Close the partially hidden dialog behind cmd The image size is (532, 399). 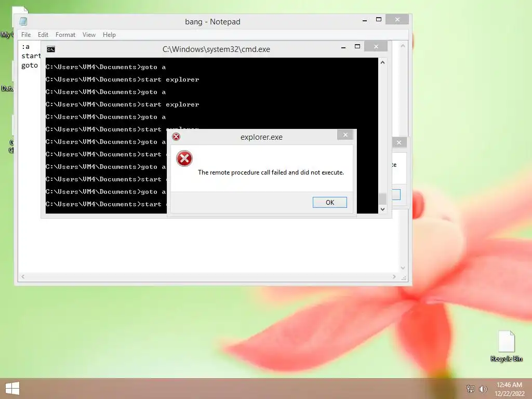(399, 142)
